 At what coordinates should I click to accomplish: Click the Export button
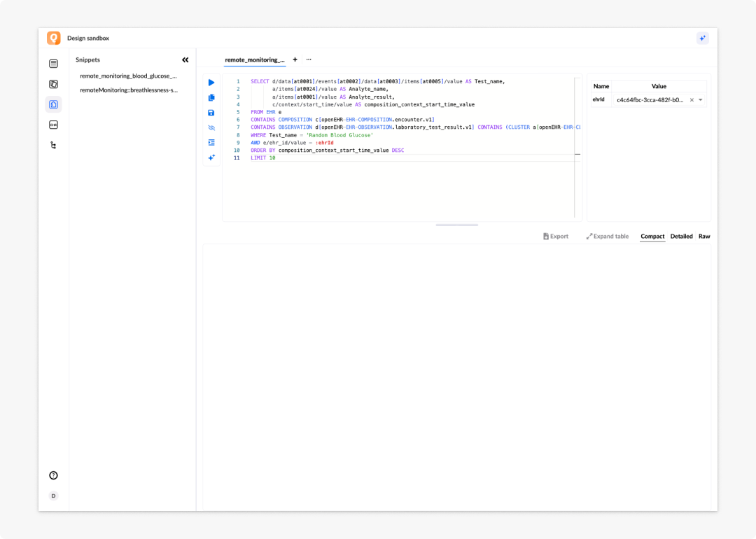pos(555,236)
